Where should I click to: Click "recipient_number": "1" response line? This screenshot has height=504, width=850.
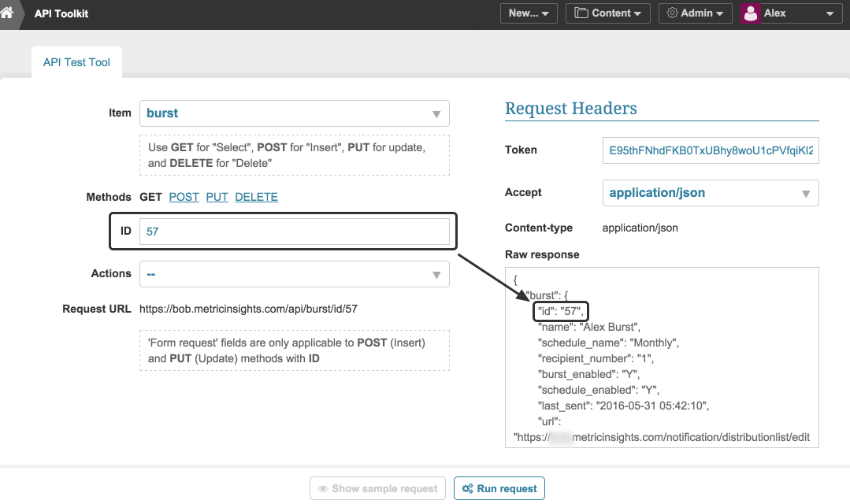(x=596, y=358)
